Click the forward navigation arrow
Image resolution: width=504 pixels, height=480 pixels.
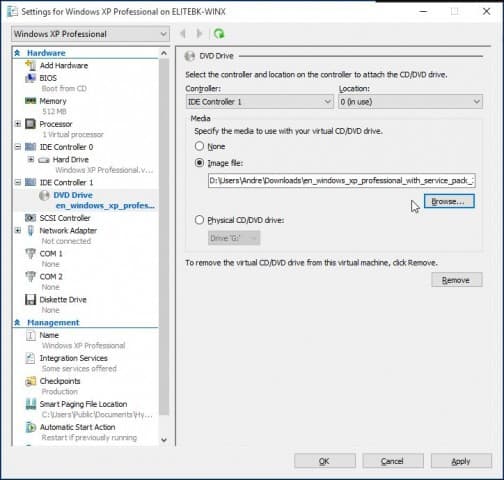(x=199, y=34)
